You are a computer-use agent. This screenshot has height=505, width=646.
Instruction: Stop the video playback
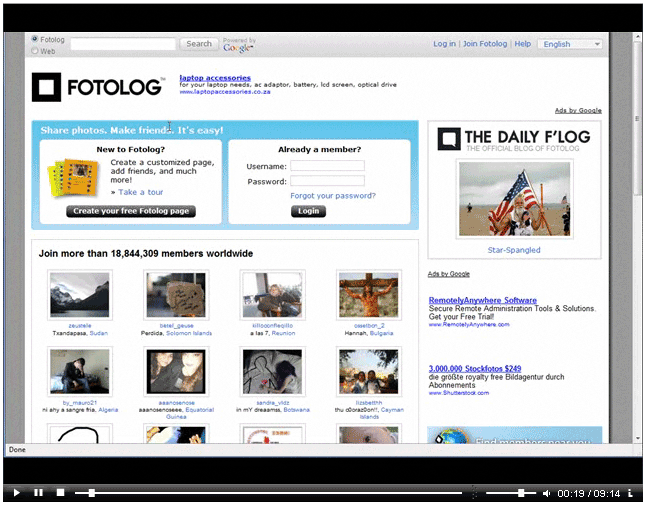(60, 493)
